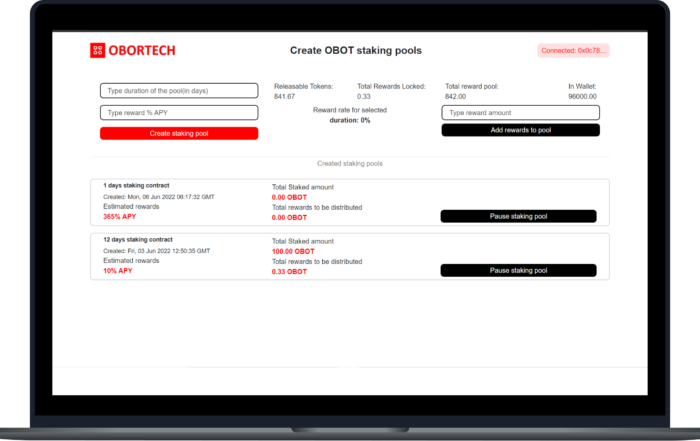Image resolution: width=700 pixels, height=441 pixels.
Task: Click the 12 days staking contract title
Action: coord(138,239)
